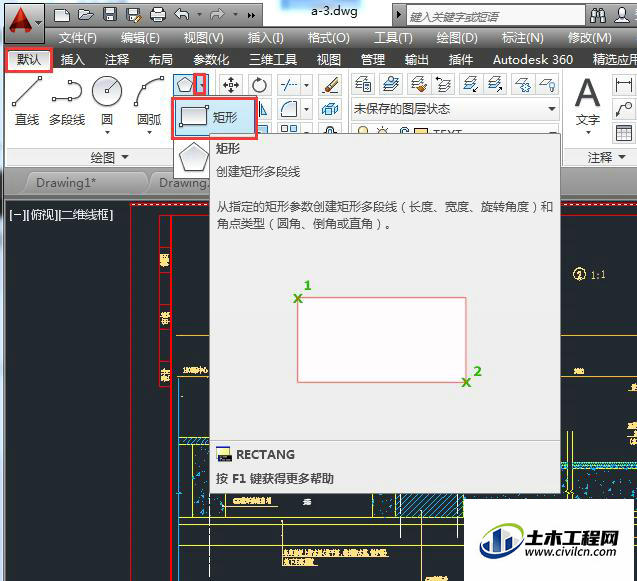This screenshot has height=581, width=637.
Task: Click the polygon split button icon in ribbon
Action: click(184, 85)
